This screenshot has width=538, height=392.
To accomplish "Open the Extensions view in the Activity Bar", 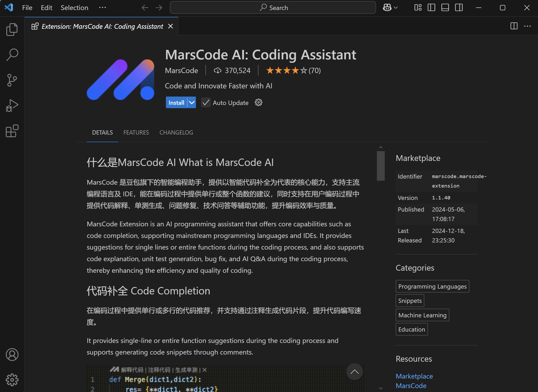I will tap(12, 131).
